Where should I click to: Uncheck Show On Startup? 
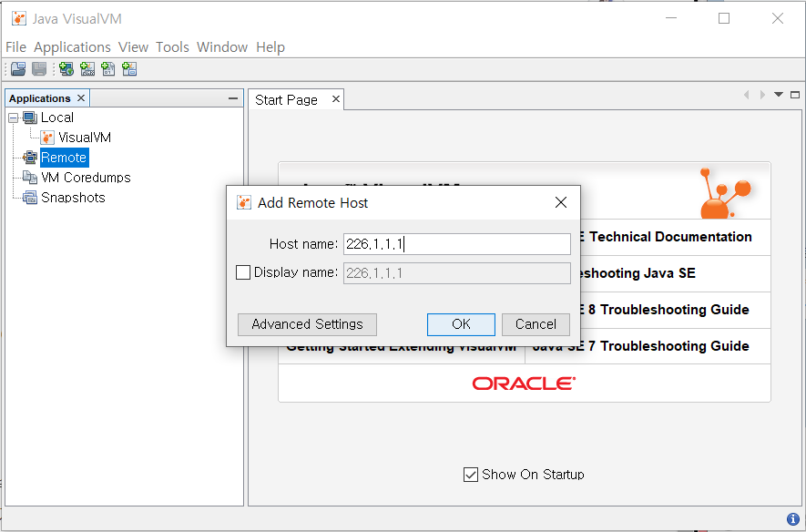[470, 474]
